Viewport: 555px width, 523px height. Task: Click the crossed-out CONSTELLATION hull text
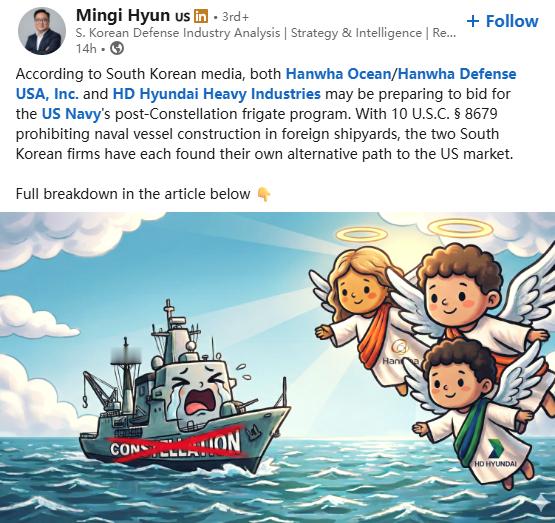pyautogui.click(x=175, y=445)
